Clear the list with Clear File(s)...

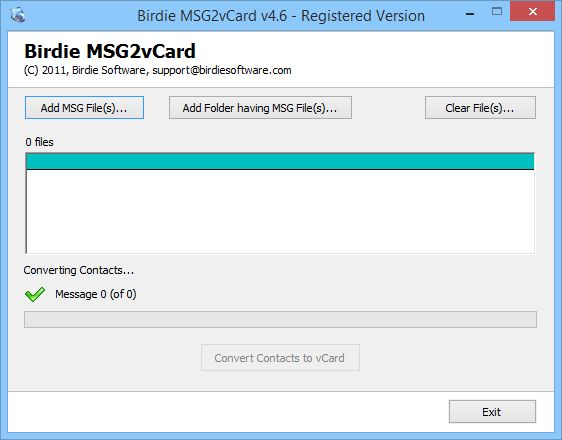[480, 107]
